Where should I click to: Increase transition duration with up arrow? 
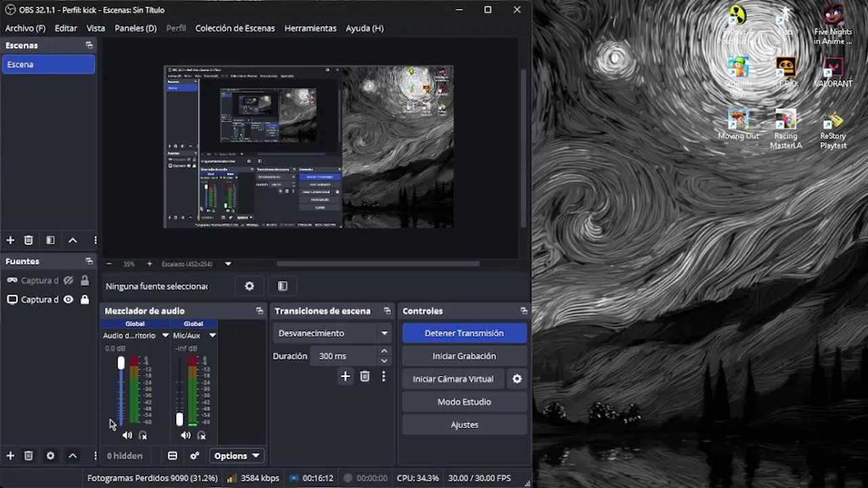(x=384, y=351)
